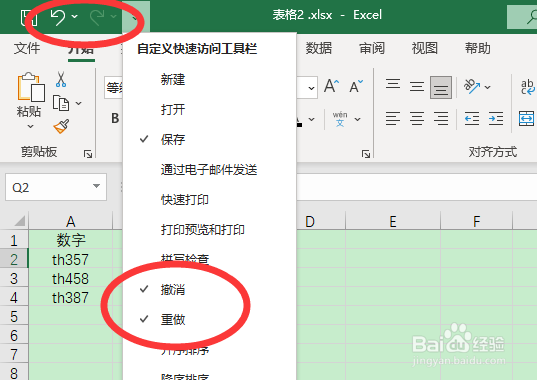The image size is (537, 380).
Task: Select the Format Painter brush
Action: [x=62, y=126]
